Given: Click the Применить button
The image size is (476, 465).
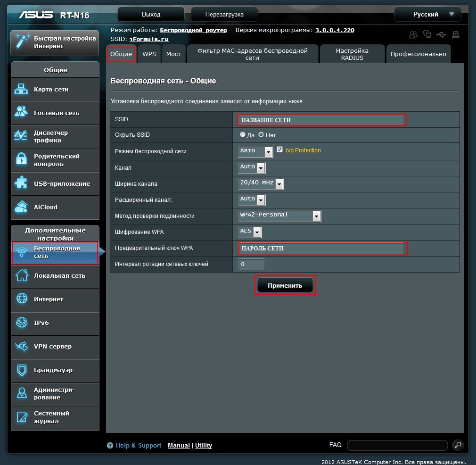Looking at the screenshot, I should point(285,285).
